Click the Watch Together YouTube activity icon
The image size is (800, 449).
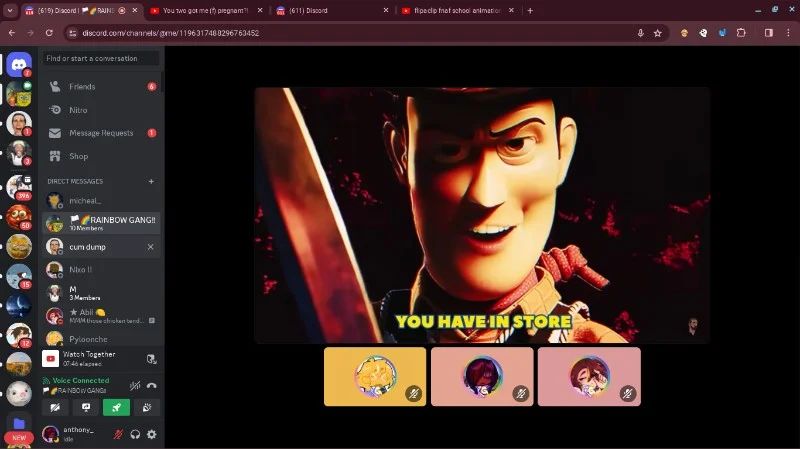51,359
